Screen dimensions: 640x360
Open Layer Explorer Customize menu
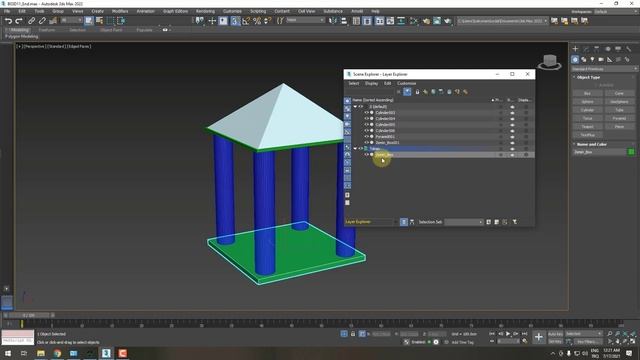(407, 83)
